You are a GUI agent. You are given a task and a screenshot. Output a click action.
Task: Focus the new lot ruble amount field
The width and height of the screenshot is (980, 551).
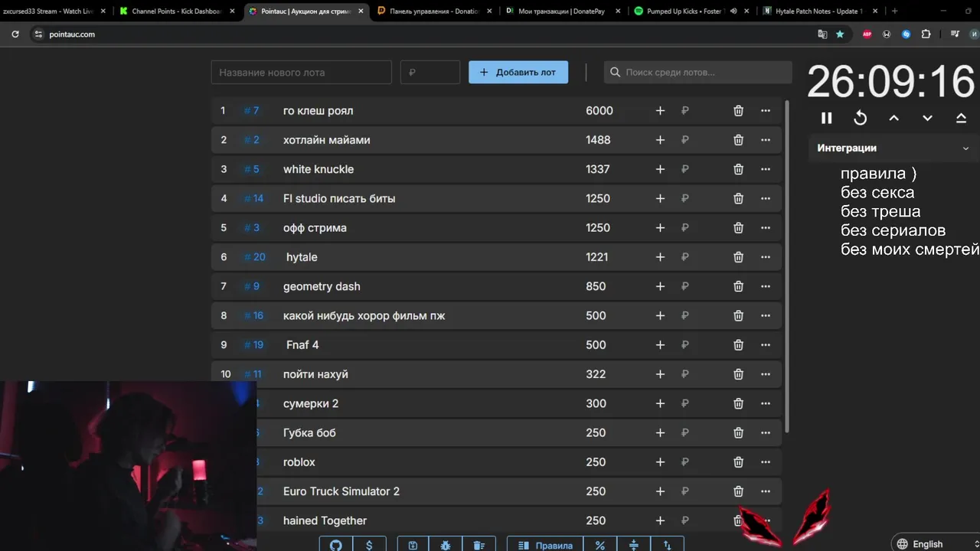click(x=430, y=72)
